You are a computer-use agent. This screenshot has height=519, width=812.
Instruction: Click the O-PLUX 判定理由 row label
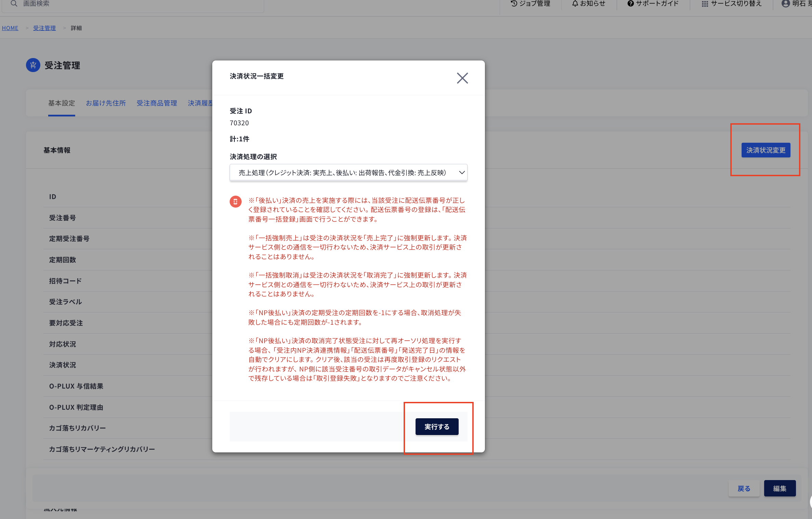[x=76, y=407]
